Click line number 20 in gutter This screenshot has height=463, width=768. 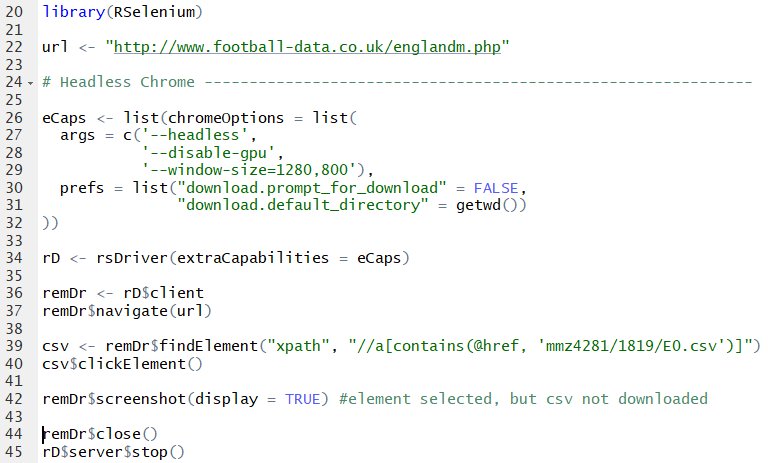14,12
